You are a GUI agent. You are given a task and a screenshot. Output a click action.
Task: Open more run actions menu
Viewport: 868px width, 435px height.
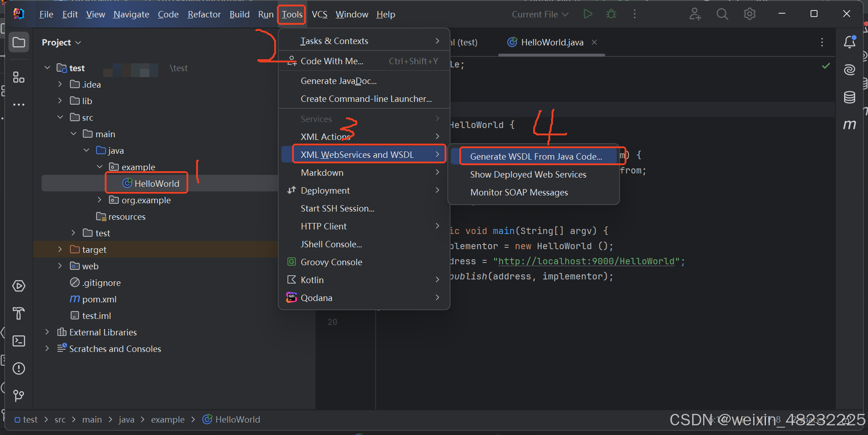(635, 14)
